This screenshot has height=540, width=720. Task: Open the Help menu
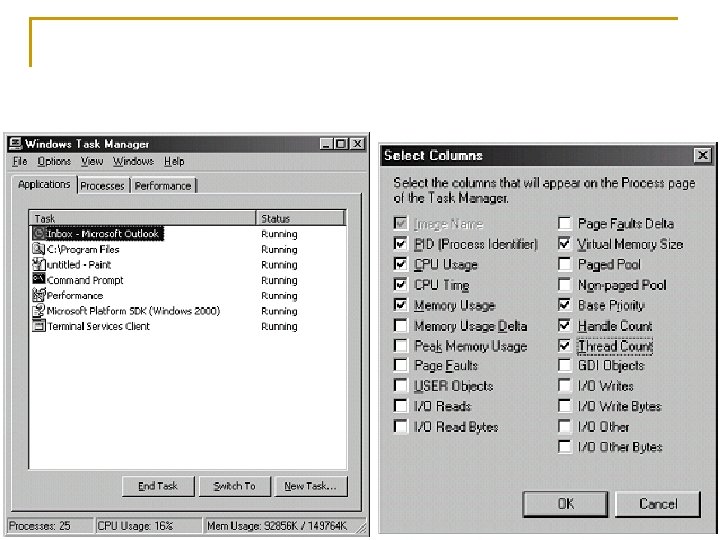coord(174,161)
